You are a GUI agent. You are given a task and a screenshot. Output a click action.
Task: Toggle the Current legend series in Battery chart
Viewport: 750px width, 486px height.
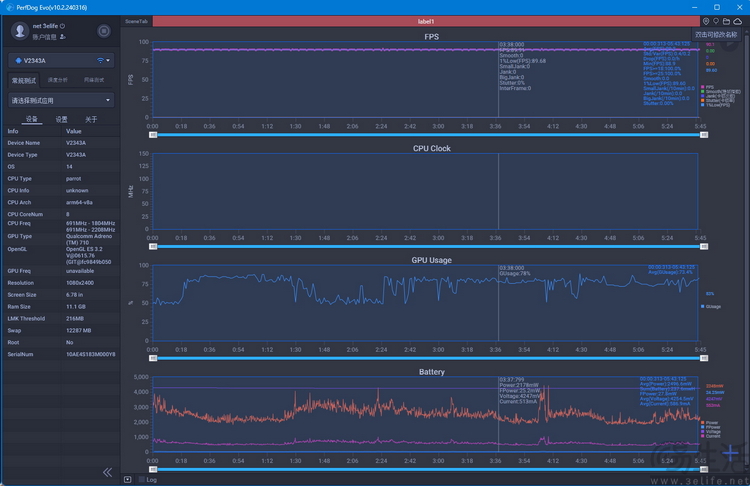pyautogui.click(x=711, y=436)
